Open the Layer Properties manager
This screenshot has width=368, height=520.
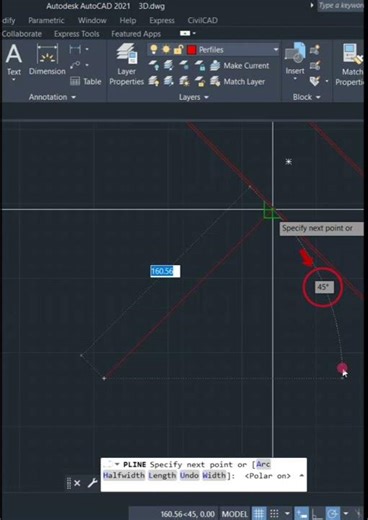pyautogui.click(x=126, y=65)
